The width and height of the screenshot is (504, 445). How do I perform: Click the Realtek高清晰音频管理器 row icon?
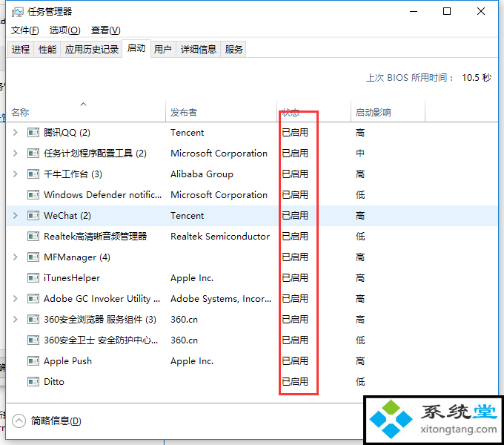pyautogui.click(x=33, y=237)
